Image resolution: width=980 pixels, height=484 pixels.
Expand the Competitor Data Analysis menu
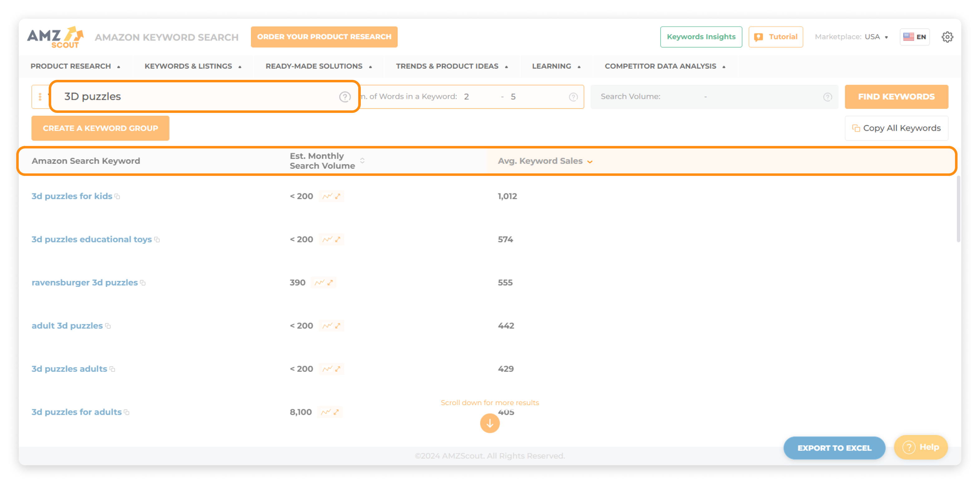[x=665, y=66]
